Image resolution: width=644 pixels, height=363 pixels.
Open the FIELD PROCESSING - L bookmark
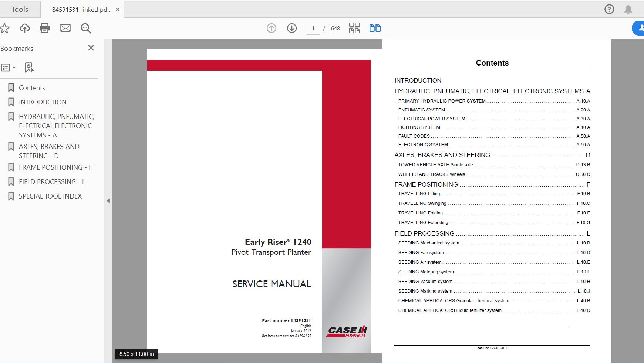[51, 181]
